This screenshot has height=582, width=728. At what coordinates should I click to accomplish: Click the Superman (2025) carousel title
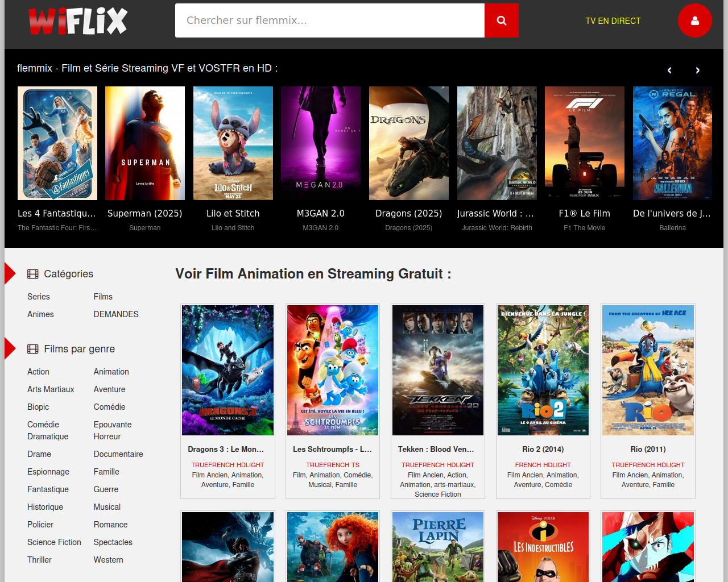(145, 213)
